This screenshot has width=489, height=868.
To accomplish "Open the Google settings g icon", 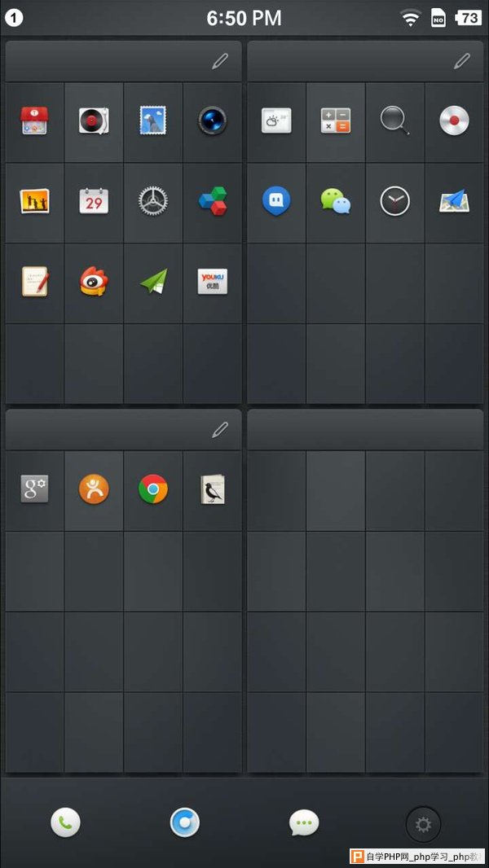I will point(34,489).
